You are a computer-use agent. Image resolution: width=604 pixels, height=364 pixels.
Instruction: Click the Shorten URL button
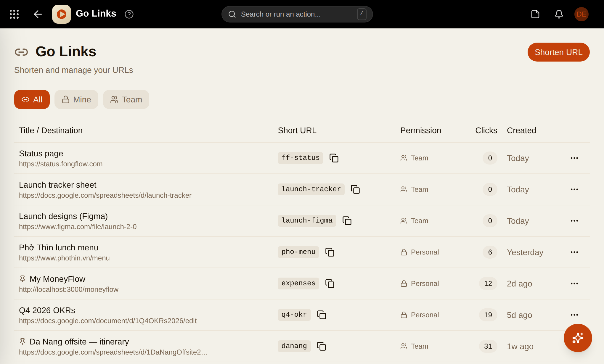pyautogui.click(x=558, y=52)
